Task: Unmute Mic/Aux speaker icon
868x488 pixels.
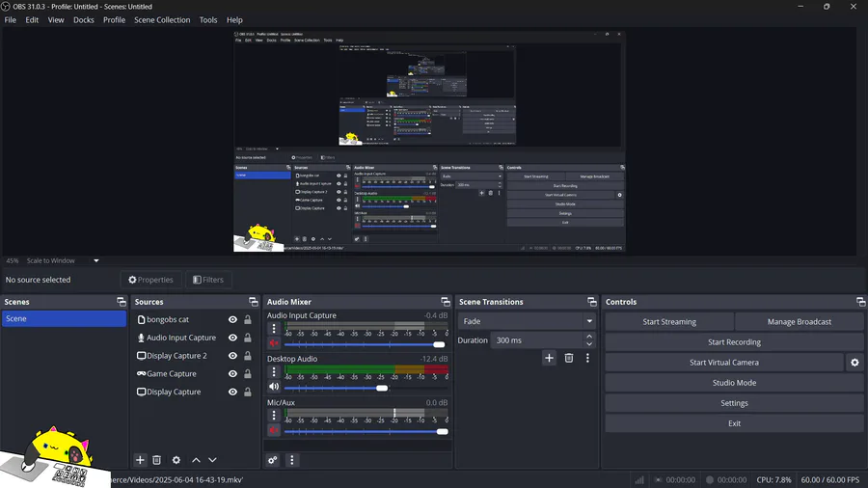Action: [x=274, y=430]
